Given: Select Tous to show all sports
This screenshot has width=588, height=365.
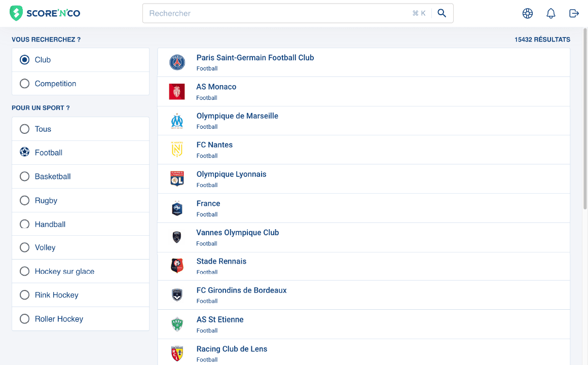Looking at the screenshot, I should coord(24,129).
